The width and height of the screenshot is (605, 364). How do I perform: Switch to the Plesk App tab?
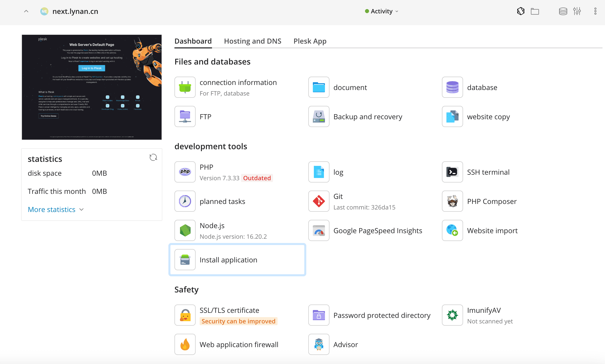(x=310, y=41)
